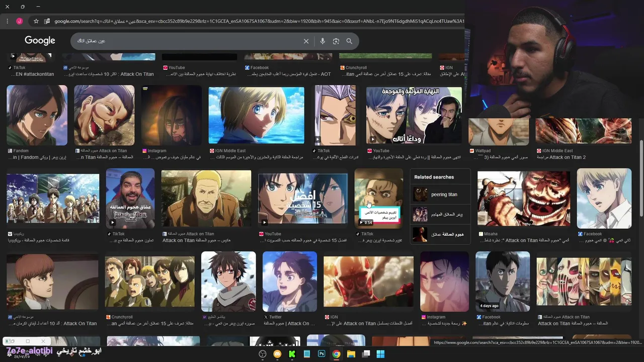Open the blond Armin ocean thumbnail
The width and height of the screenshot is (644, 362).
pos(257,115)
